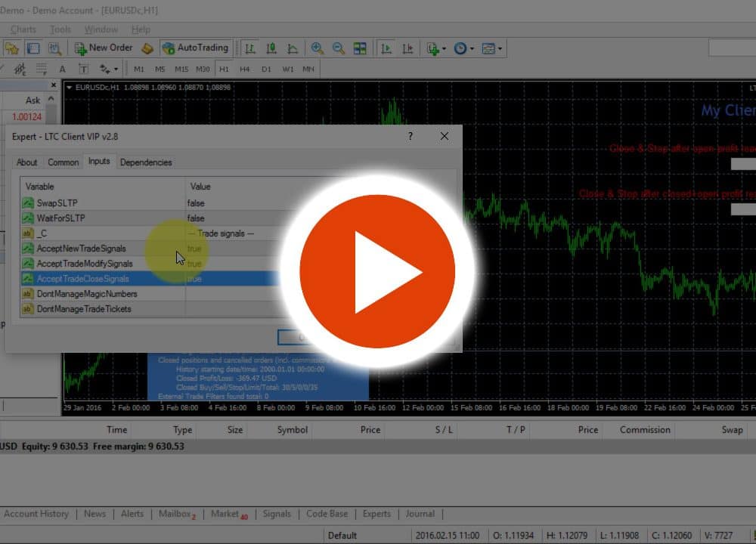Select AcceptNewTradeSignals variable row

click(x=151, y=249)
